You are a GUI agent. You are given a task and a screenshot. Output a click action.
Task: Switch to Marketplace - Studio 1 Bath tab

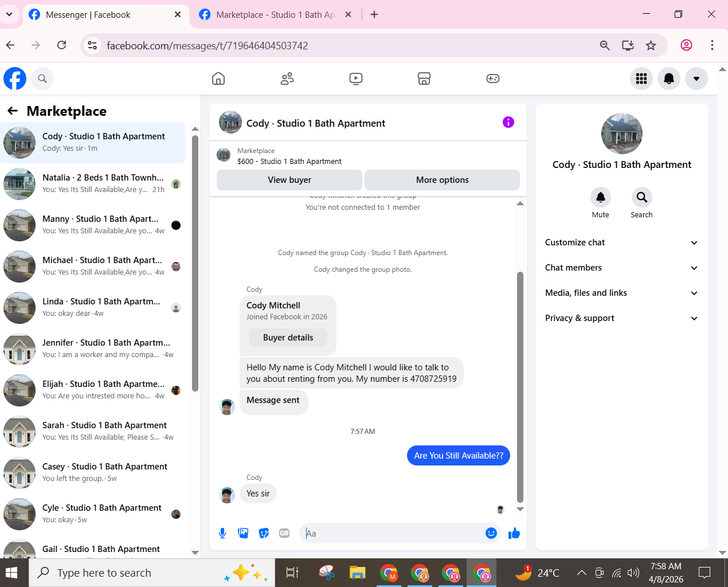coord(275,15)
